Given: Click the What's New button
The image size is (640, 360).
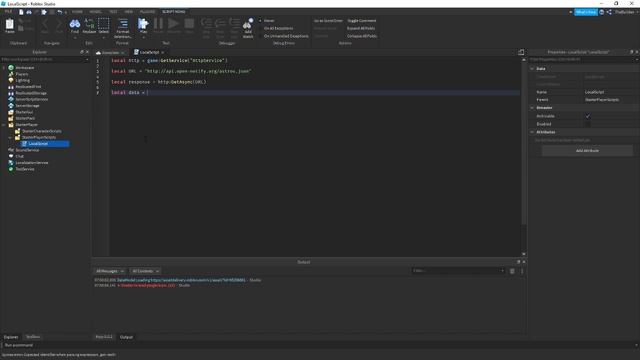Looking at the screenshot, I should [585, 12].
